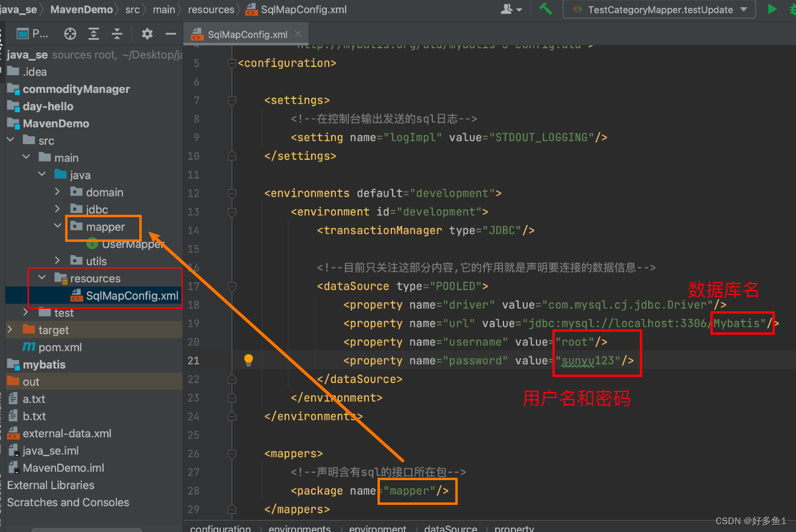Collapse the java folder
796x532 pixels.
coord(42,175)
